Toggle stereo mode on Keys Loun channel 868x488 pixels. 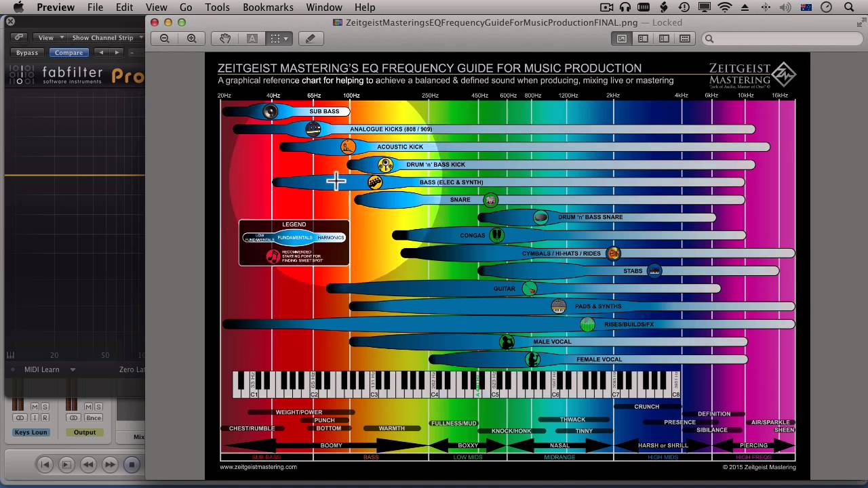click(20, 418)
